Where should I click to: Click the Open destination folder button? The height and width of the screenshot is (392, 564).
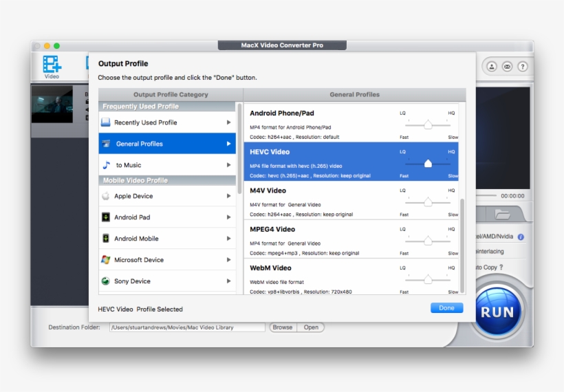pyautogui.click(x=311, y=327)
